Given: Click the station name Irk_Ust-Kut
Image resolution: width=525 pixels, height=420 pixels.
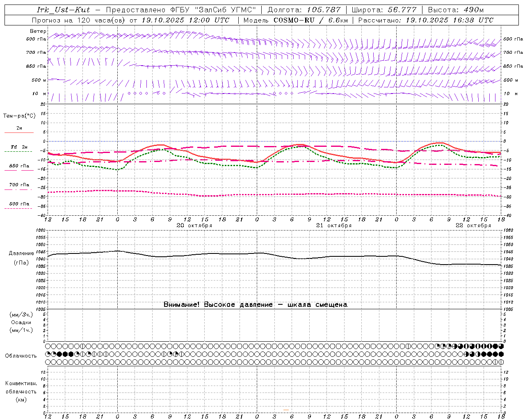Looking at the screenshot, I should pyautogui.click(x=63, y=10).
